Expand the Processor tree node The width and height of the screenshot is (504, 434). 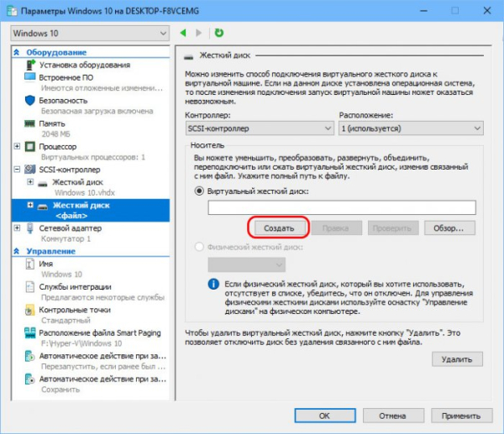pos(18,146)
